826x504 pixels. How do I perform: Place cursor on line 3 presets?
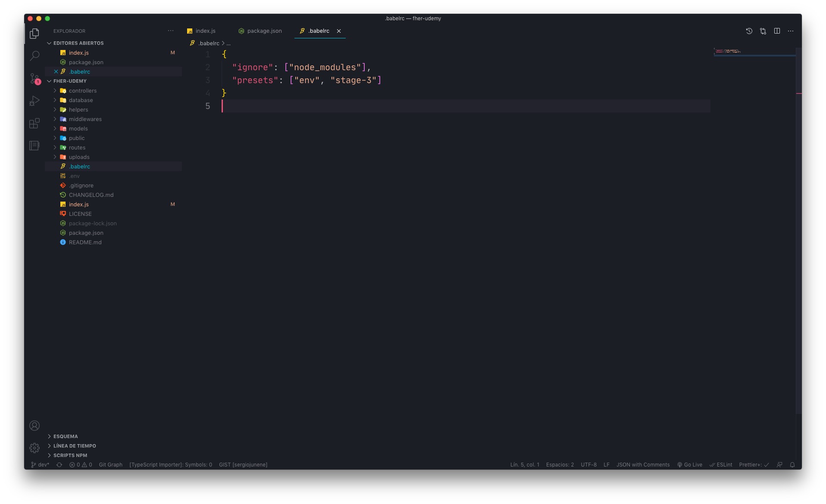click(x=307, y=80)
